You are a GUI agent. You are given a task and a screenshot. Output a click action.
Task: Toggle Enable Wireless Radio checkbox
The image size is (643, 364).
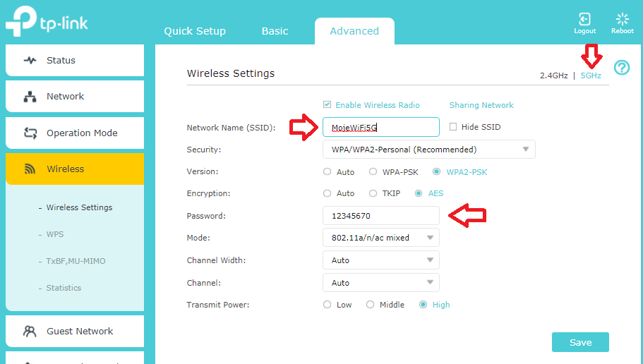pos(327,105)
